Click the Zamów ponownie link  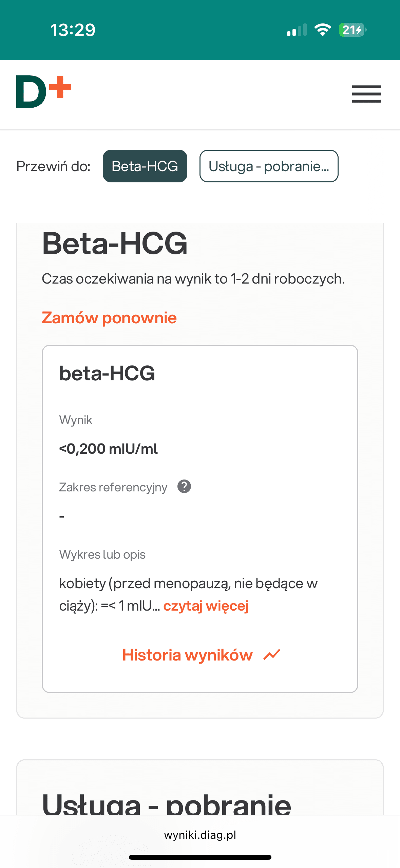(109, 318)
